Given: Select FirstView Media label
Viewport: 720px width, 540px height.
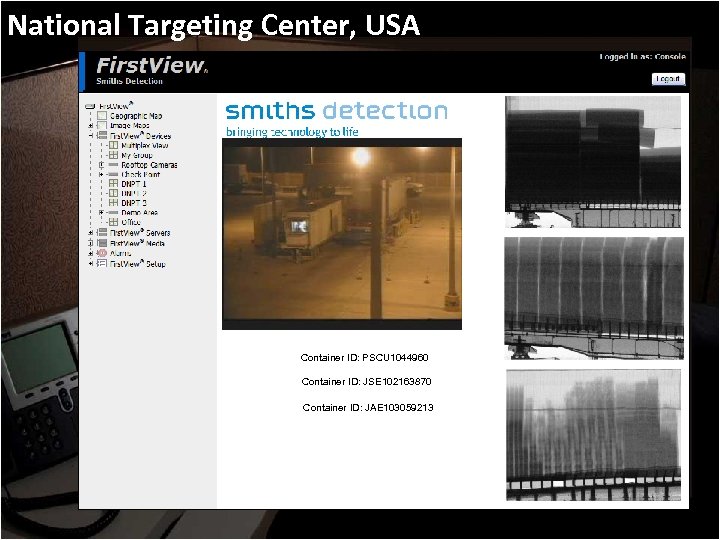Looking at the screenshot, I should [x=137, y=243].
